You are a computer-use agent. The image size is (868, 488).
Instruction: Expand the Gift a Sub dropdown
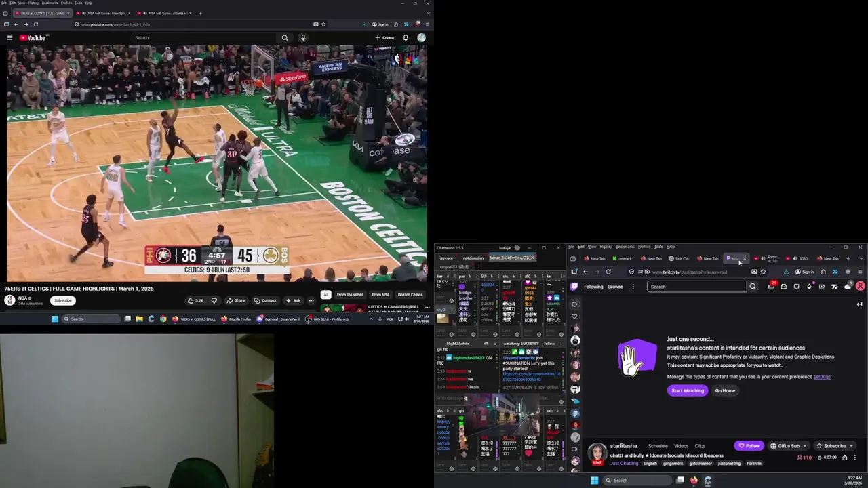pos(806,446)
